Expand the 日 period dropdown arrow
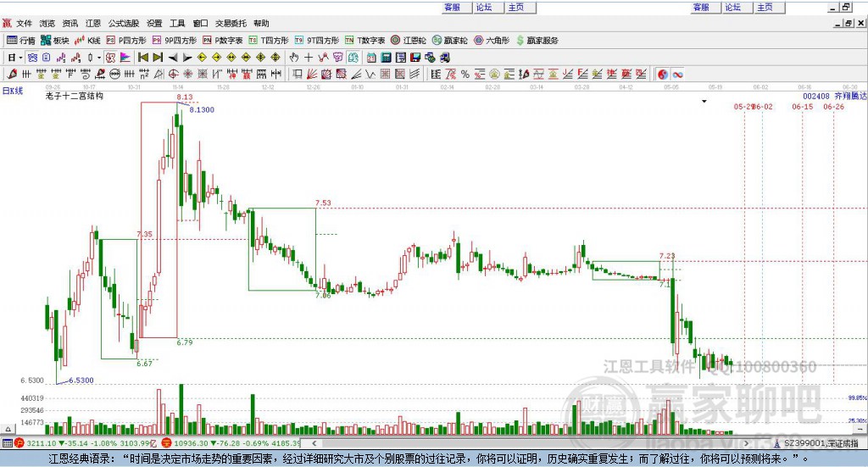The image size is (868, 467). point(20,58)
